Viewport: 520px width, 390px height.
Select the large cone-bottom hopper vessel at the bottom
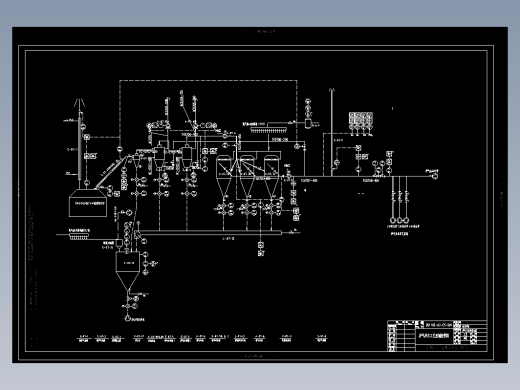[x=128, y=271]
